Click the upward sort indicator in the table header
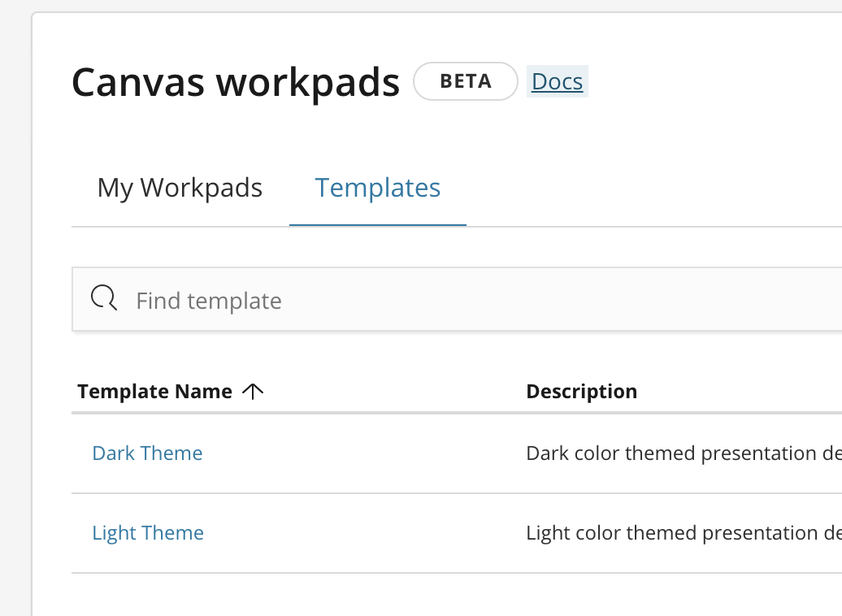This screenshot has width=842, height=616. tap(254, 391)
